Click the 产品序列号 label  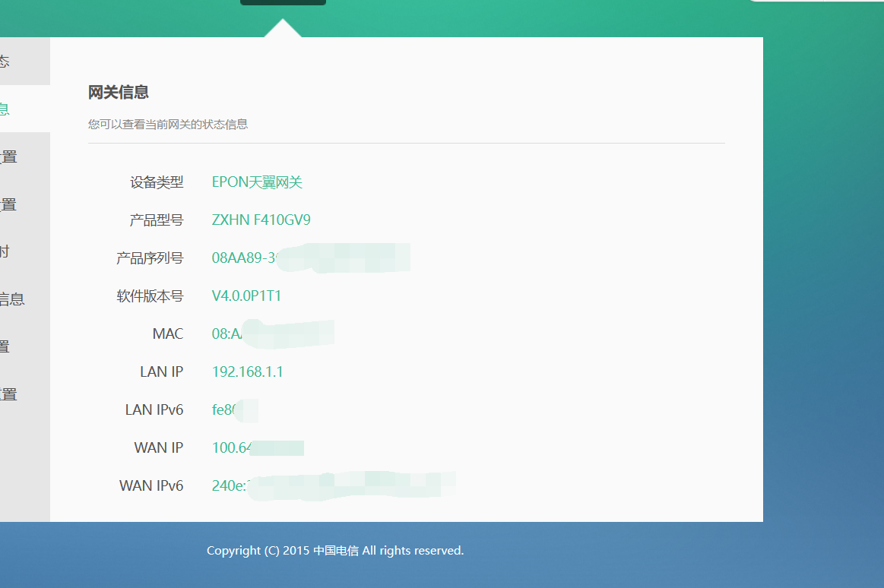(150, 258)
